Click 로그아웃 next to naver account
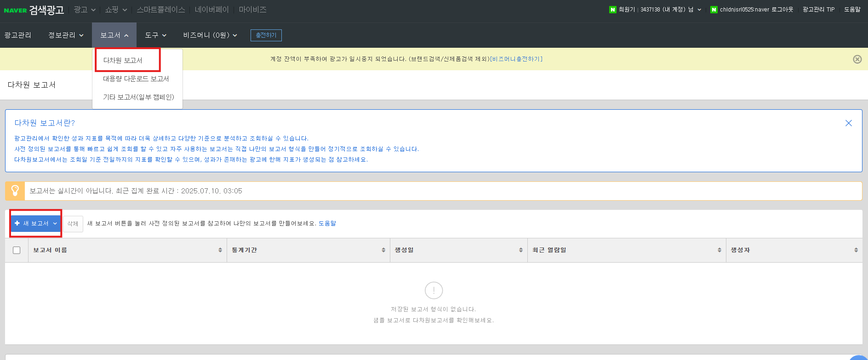This screenshot has width=868, height=360. point(782,10)
